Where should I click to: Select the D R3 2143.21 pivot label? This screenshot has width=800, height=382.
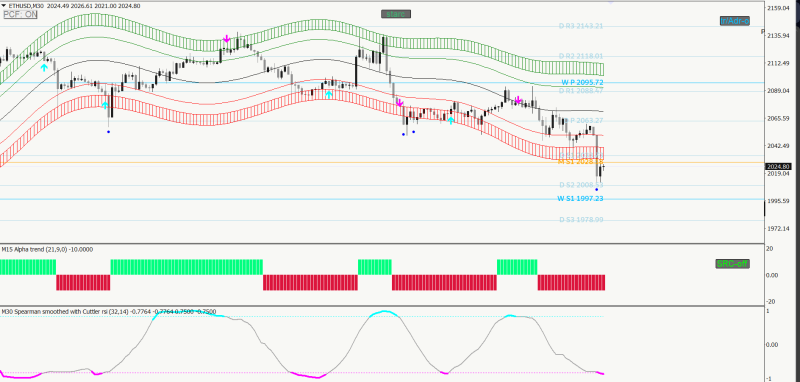pyautogui.click(x=581, y=26)
